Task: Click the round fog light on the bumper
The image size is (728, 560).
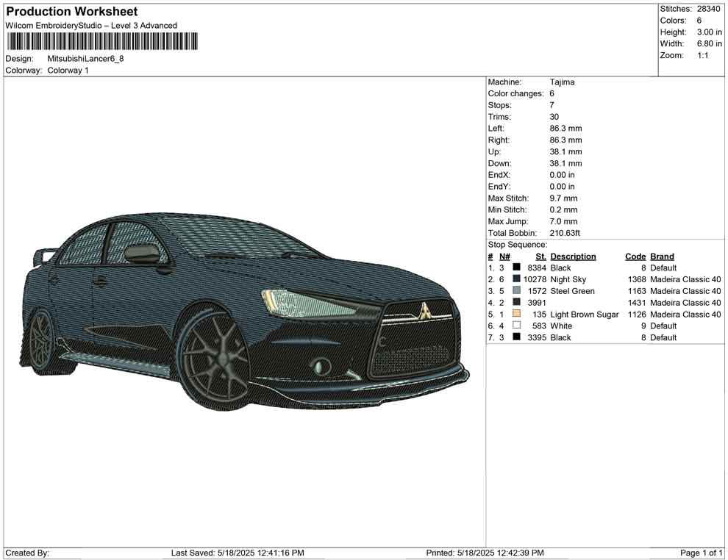Action: coord(320,365)
